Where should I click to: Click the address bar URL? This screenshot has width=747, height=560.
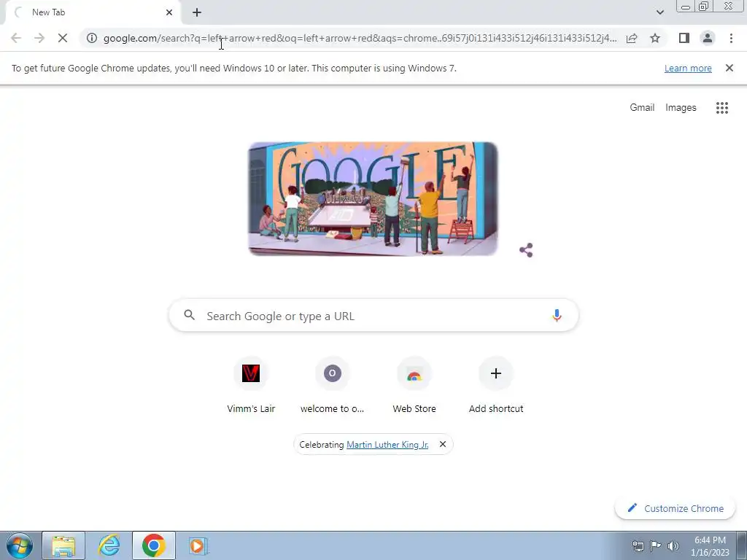(360, 38)
